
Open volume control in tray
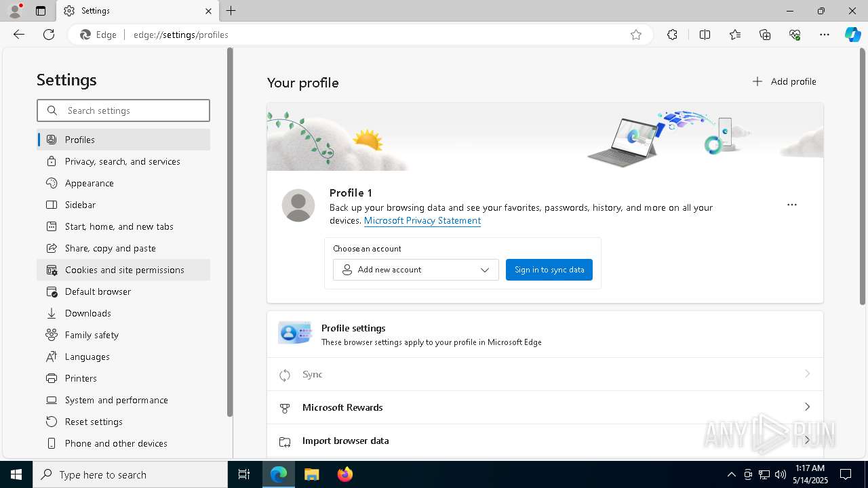click(x=781, y=474)
